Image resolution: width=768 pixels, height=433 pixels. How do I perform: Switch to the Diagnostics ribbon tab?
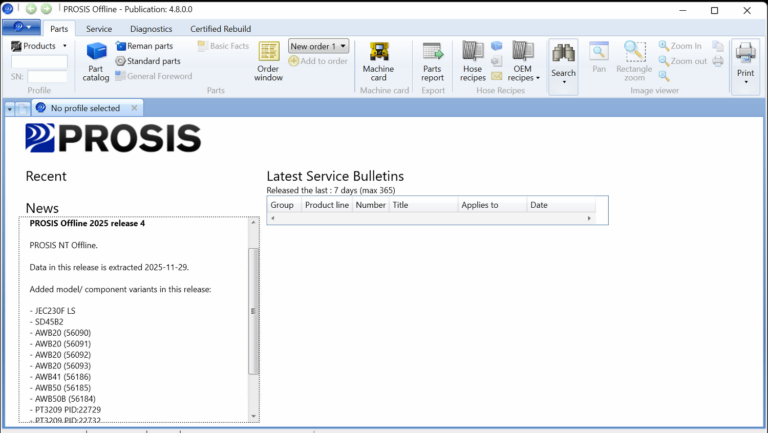151,29
